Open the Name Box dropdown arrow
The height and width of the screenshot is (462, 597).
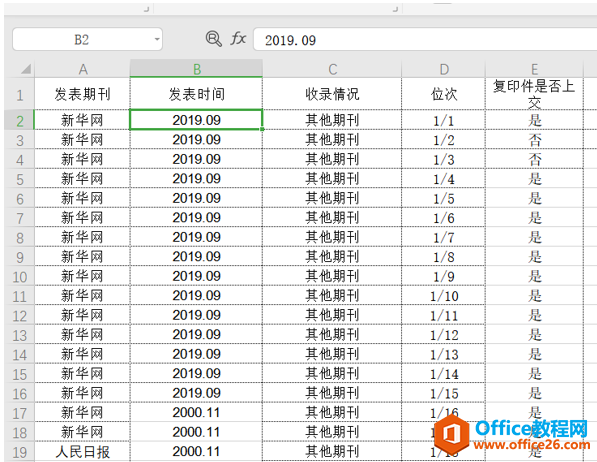tap(156, 39)
